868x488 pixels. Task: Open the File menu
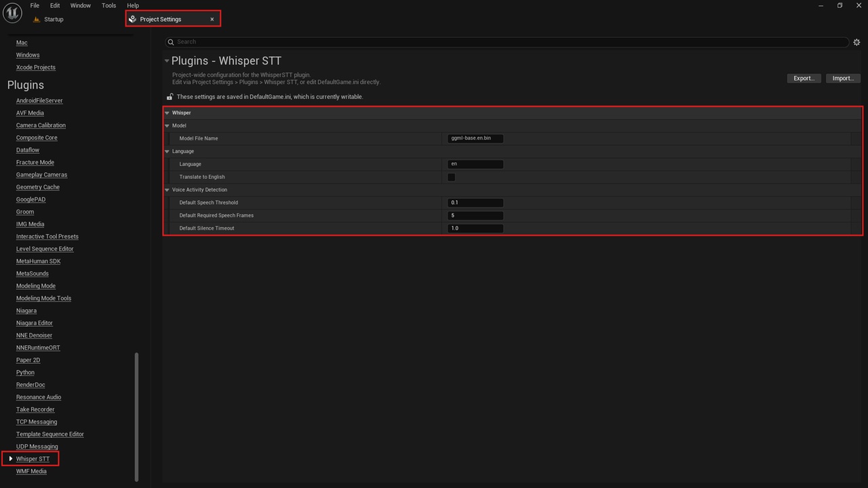point(35,5)
